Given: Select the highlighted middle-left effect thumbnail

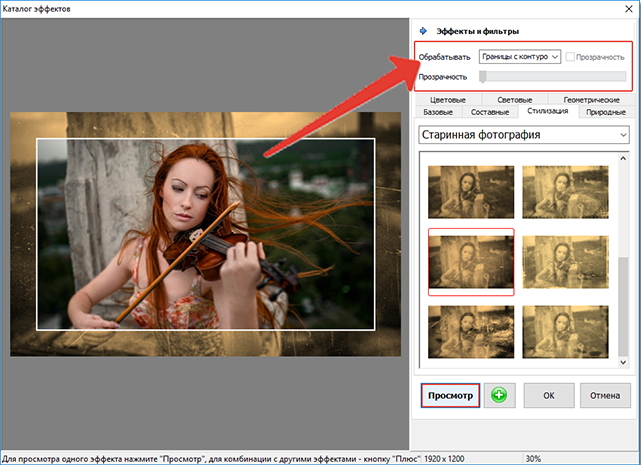Looking at the screenshot, I should click(x=471, y=262).
